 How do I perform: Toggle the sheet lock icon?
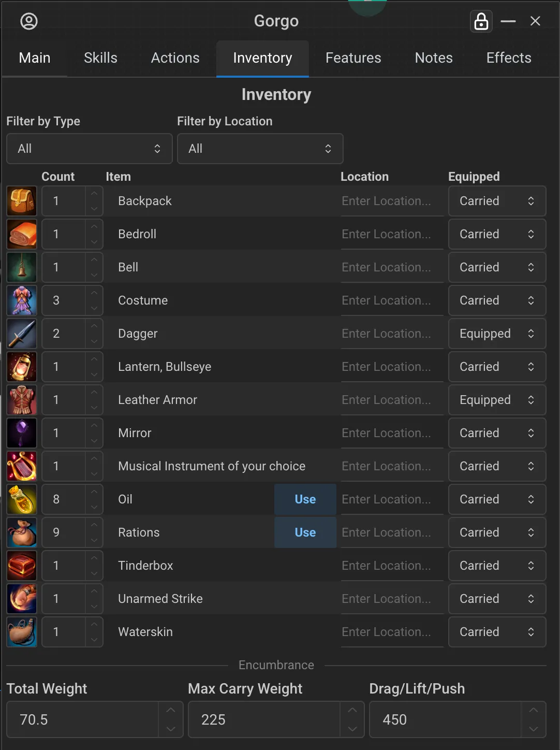click(x=481, y=21)
